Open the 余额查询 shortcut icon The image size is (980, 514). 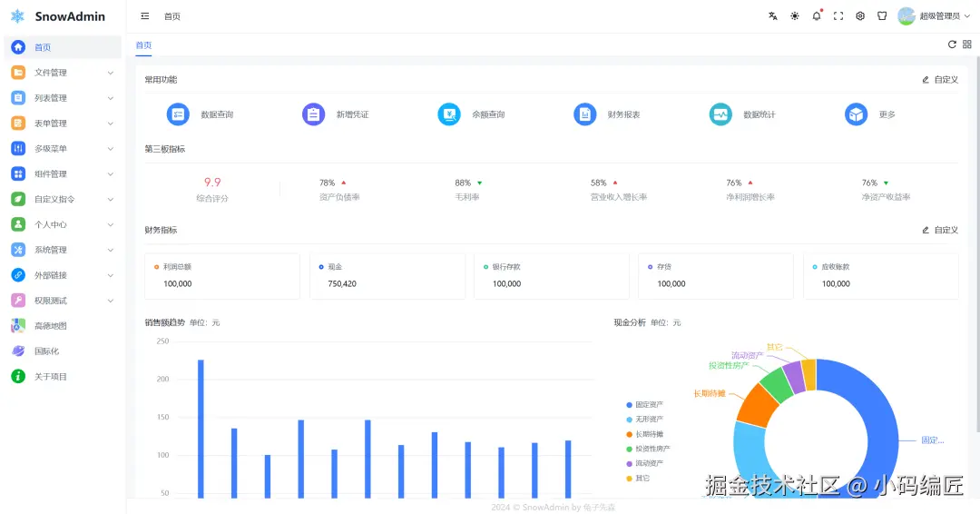click(x=449, y=114)
